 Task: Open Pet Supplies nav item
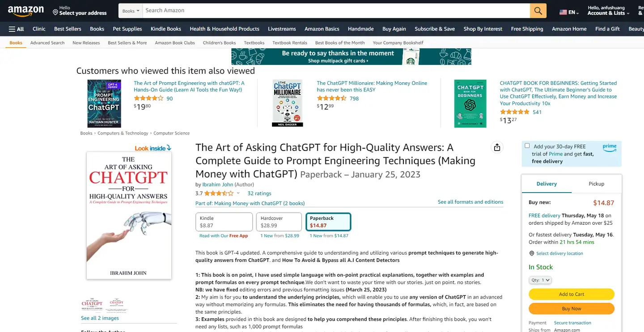pyautogui.click(x=127, y=29)
